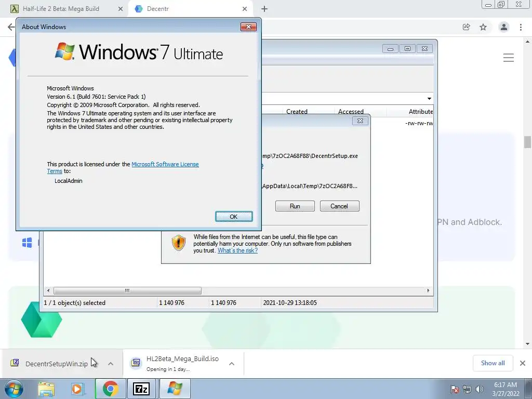Expand the 7-Zip path dropdown arrow
Image resolution: width=532 pixels, height=399 pixels.
click(429, 98)
